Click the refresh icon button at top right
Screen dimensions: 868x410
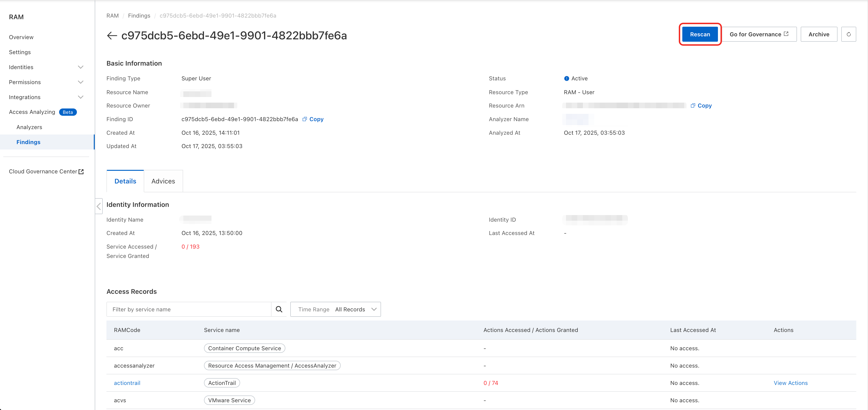point(849,34)
